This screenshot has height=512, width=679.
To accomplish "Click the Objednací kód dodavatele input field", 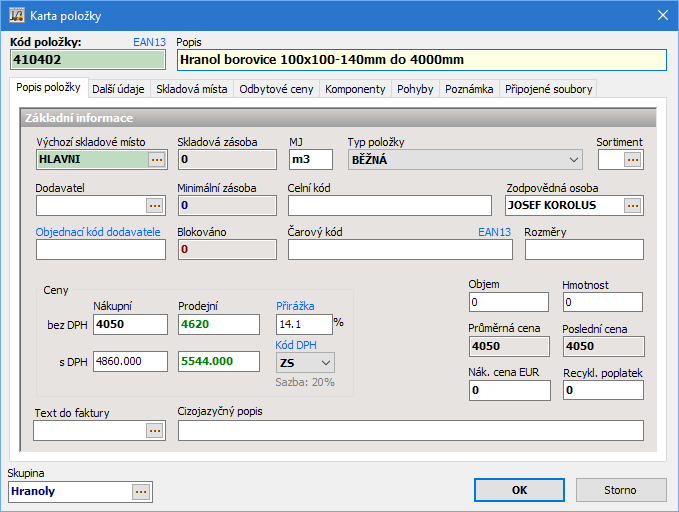I will [101, 250].
